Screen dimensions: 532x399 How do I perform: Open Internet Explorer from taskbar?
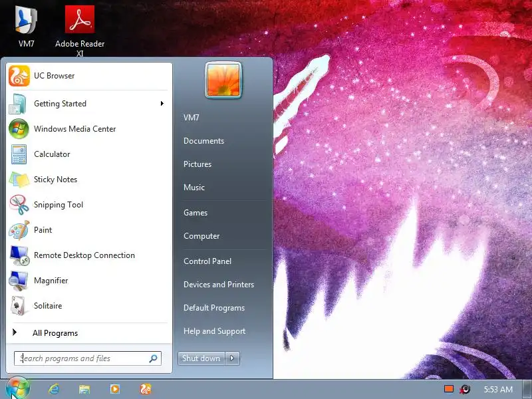click(x=54, y=389)
